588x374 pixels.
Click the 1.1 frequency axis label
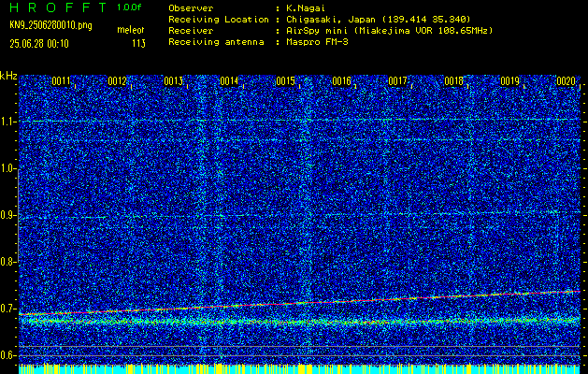pyautogui.click(x=7, y=122)
